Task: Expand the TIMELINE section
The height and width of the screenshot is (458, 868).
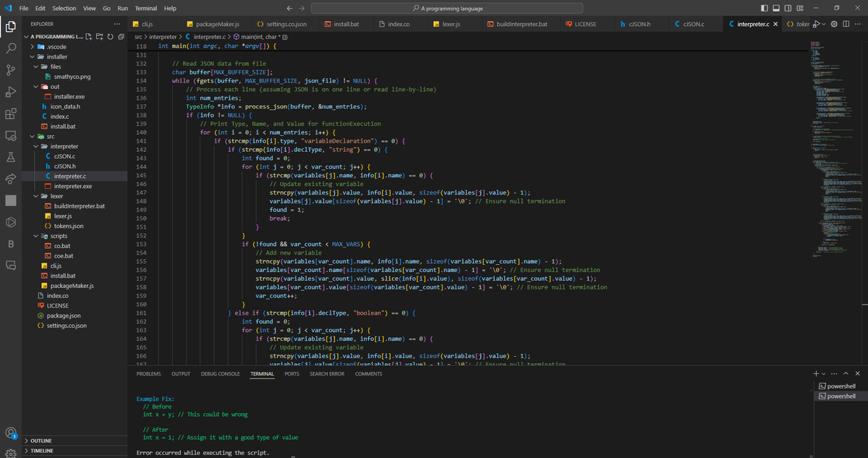Action: pyautogui.click(x=76, y=451)
